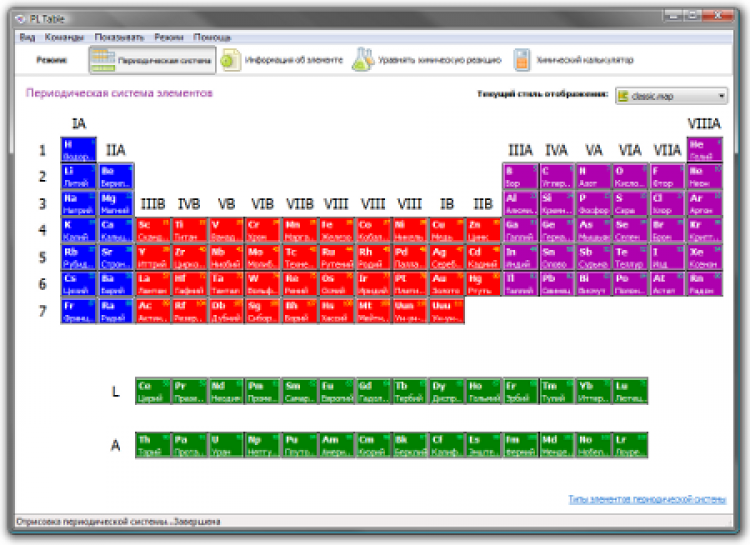Select the actinium Ac element cell

[153, 311]
